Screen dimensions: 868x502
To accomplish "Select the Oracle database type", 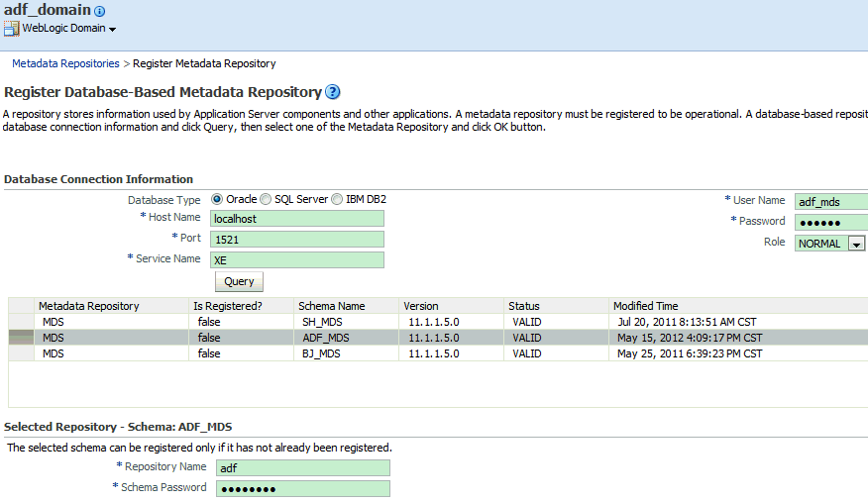I will [x=218, y=199].
